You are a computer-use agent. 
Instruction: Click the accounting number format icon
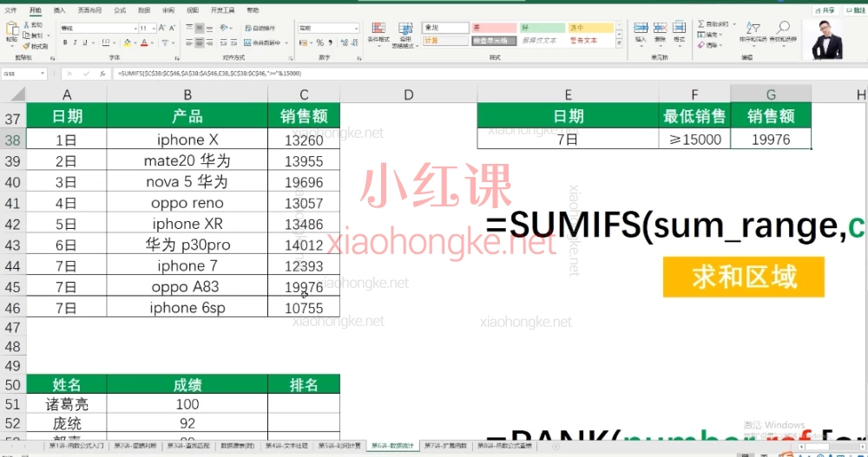pyautogui.click(x=303, y=42)
